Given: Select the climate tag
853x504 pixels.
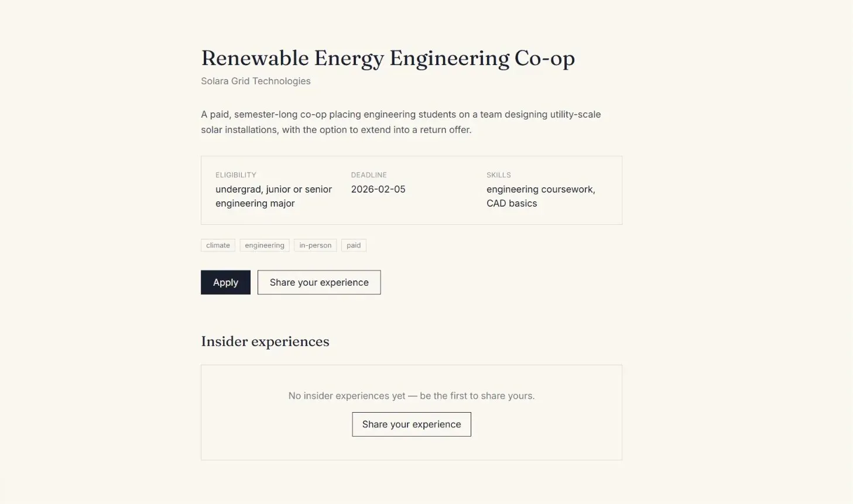Looking at the screenshot, I should 218,245.
